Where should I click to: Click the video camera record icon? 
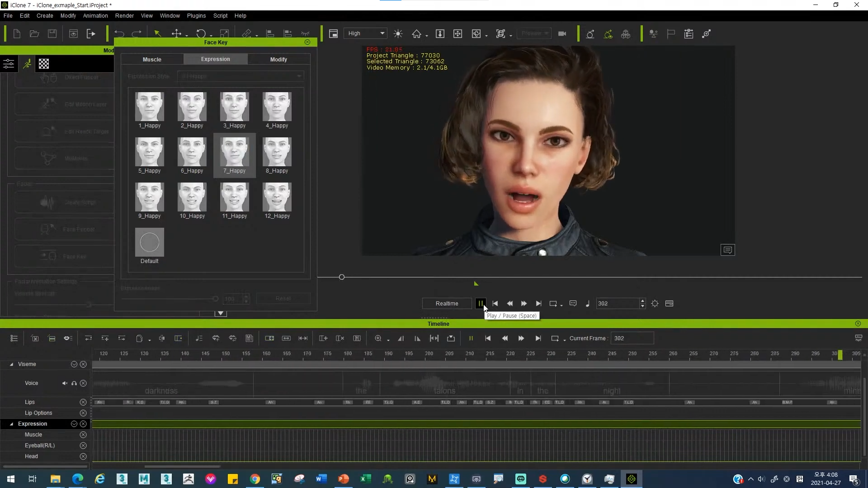(x=562, y=34)
